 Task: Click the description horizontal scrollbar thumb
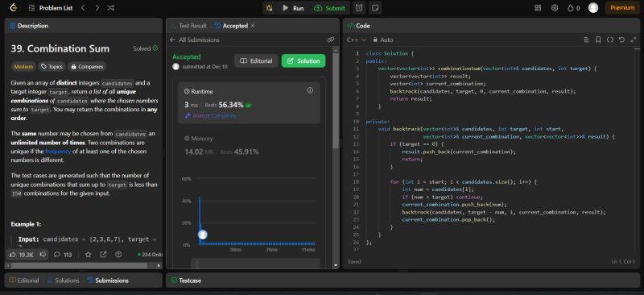(x=78, y=266)
